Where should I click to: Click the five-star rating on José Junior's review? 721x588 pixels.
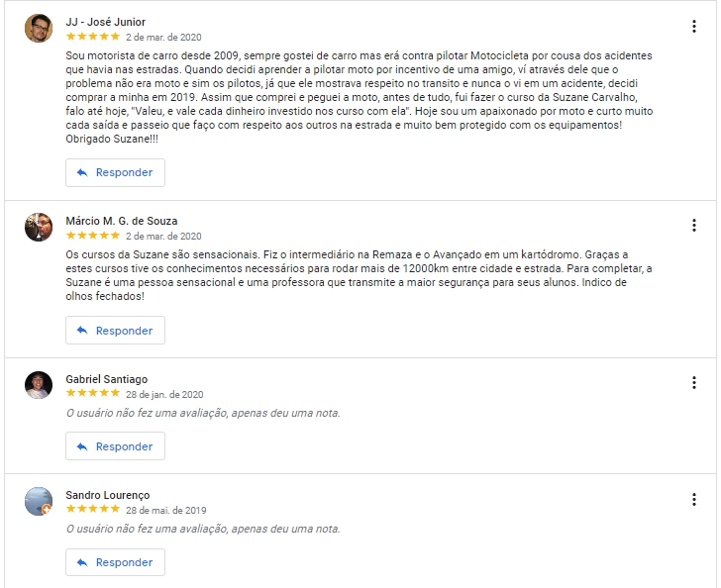tap(93, 37)
